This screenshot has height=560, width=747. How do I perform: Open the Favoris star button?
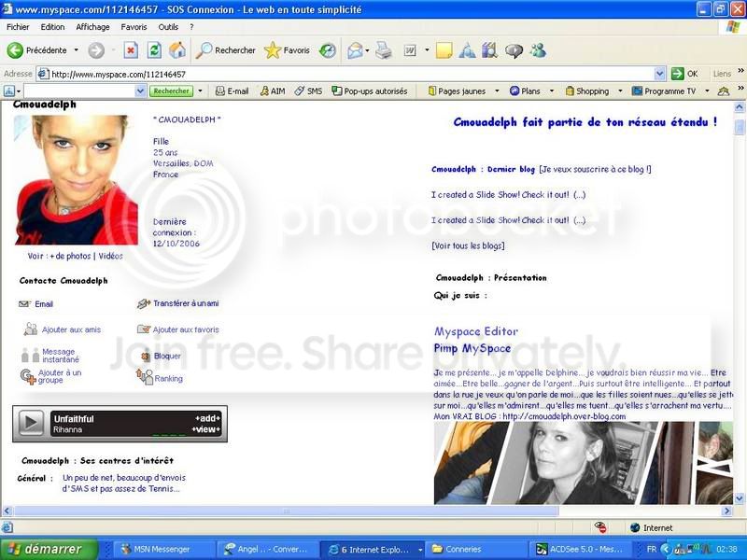coord(288,50)
